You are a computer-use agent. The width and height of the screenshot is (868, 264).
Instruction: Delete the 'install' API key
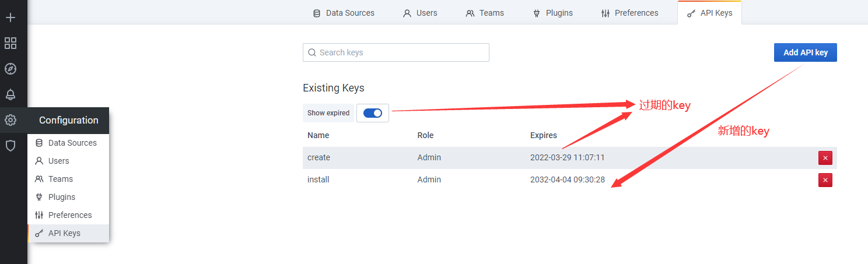pos(825,180)
